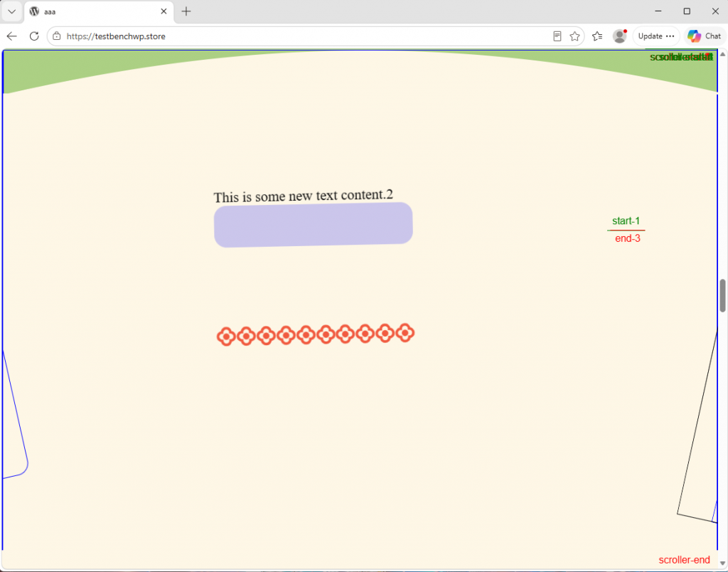Select the 'aaa' browser tab
The width and height of the screenshot is (728, 572).
[x=99, y=11]
